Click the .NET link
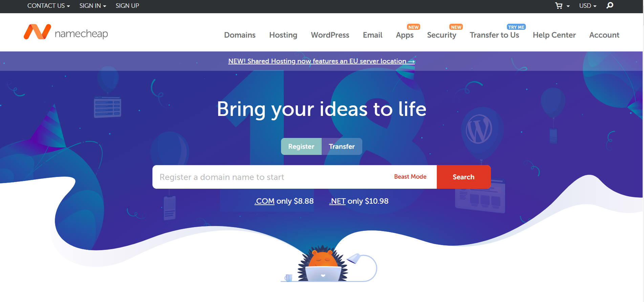This screenshot has width=644, height=302. (337, 201)
